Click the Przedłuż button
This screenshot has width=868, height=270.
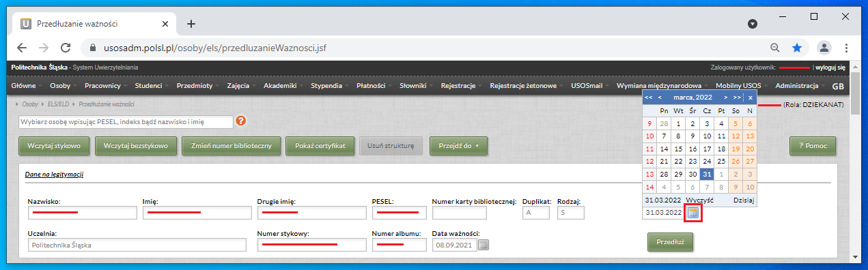(671, 241)
